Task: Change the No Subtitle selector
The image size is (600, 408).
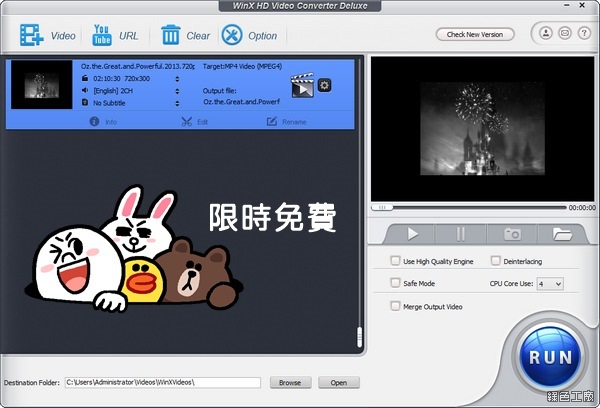Action: click(177, 103)
